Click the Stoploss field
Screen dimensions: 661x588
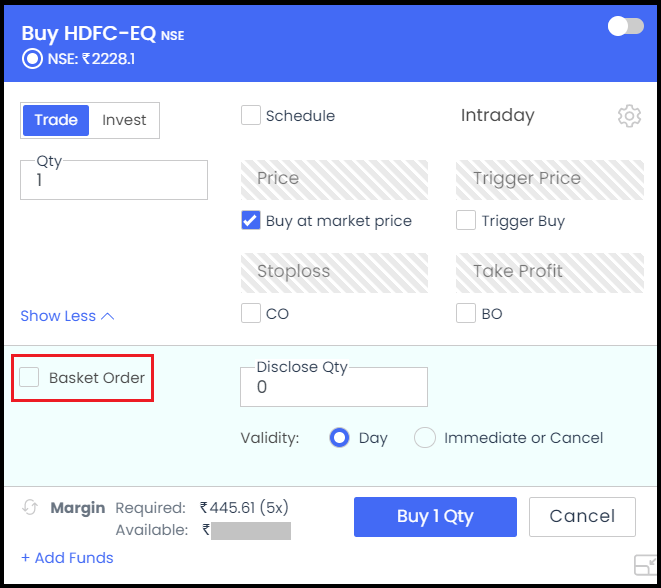coord(334,273)
